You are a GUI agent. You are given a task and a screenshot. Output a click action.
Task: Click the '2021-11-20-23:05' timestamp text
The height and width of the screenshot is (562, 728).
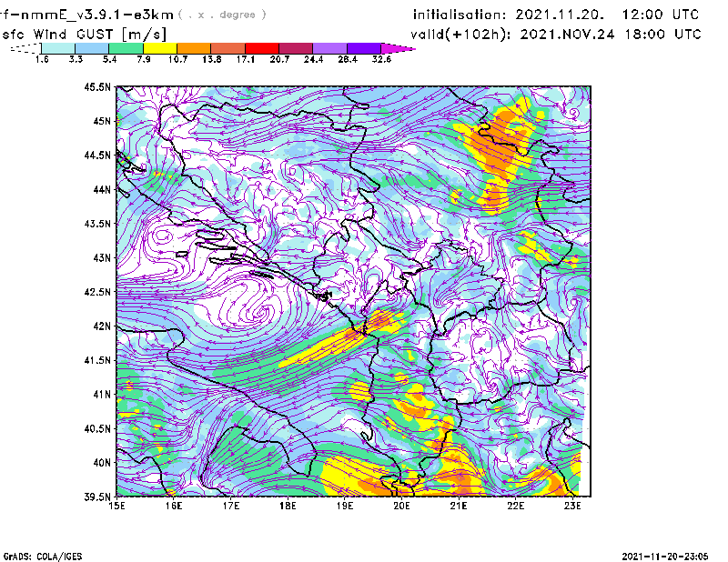(665, 557)
